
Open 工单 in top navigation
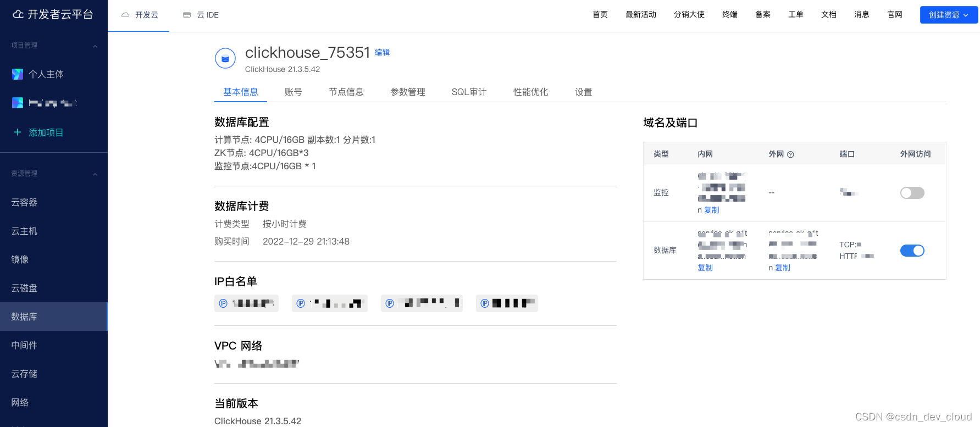coord(796,14)
